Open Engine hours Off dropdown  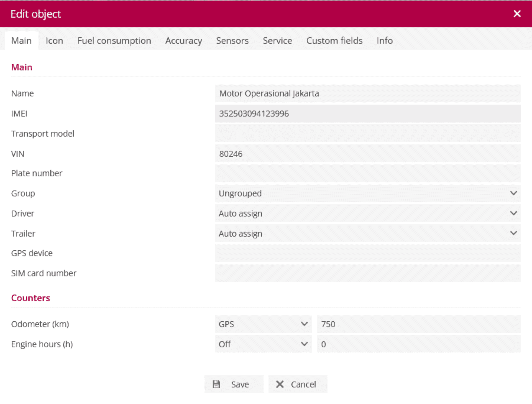tap(263, 344)
